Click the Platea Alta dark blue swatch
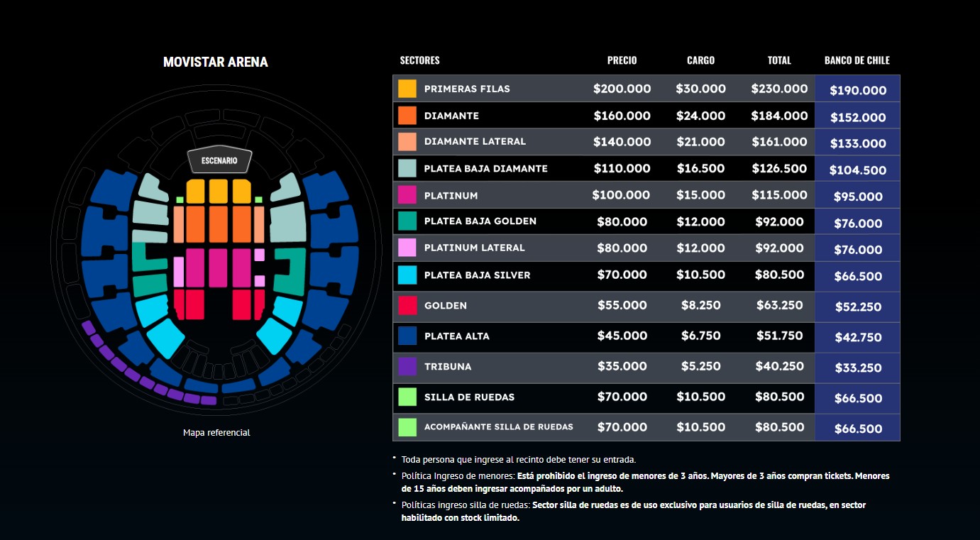980x540 pixels. pyautogui.click(x=407, y=336)
